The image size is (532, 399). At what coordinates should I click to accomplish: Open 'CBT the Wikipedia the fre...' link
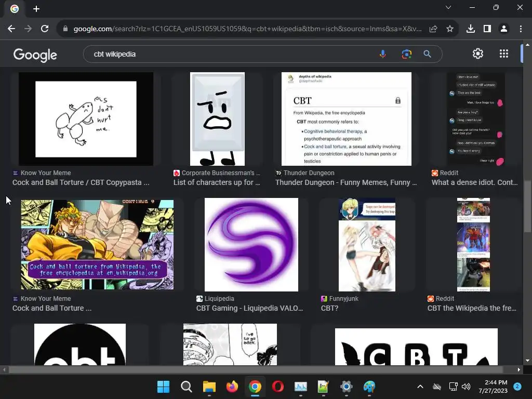pos(472,309)
